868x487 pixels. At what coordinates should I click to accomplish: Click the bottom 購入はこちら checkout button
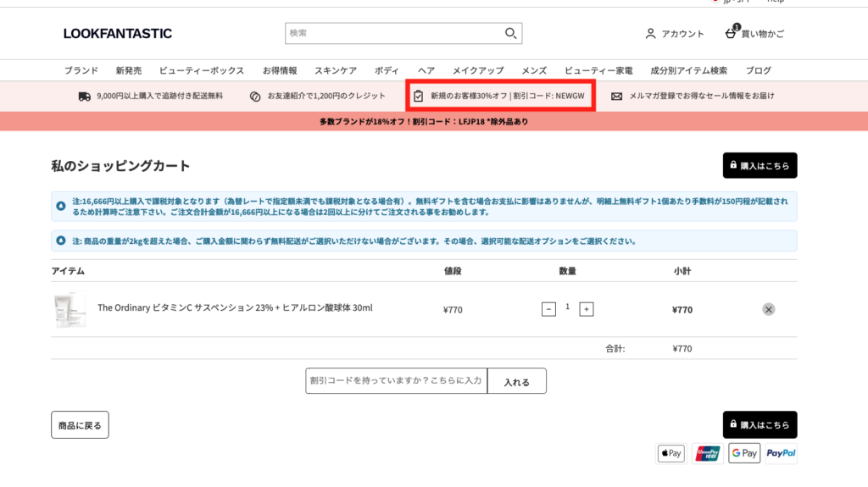[x=759, y=424]
